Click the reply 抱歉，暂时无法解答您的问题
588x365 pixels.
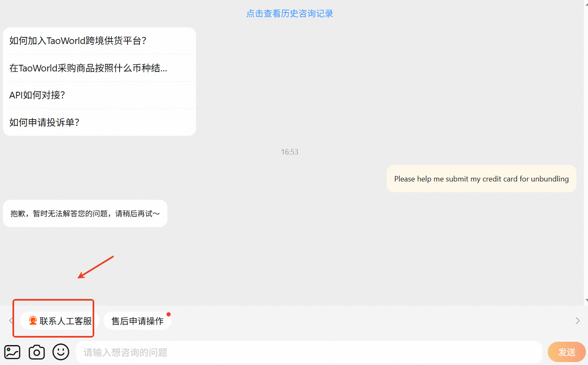[85, 213]
